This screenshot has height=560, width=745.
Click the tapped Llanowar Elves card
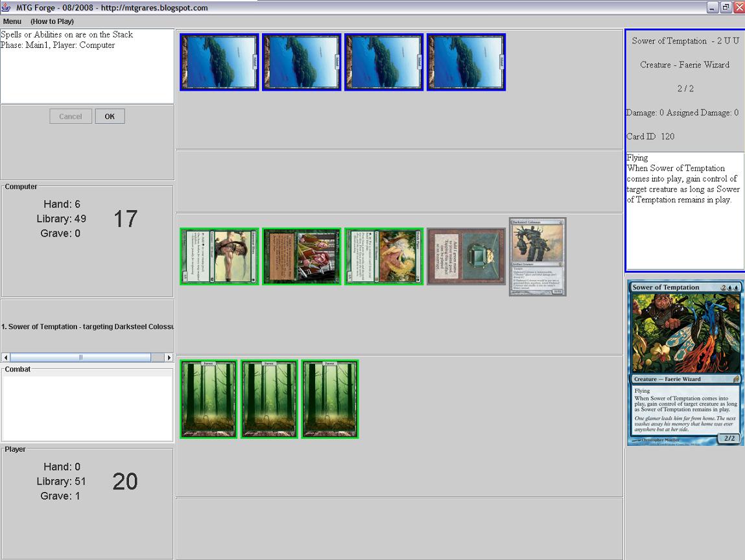point(219,257)
